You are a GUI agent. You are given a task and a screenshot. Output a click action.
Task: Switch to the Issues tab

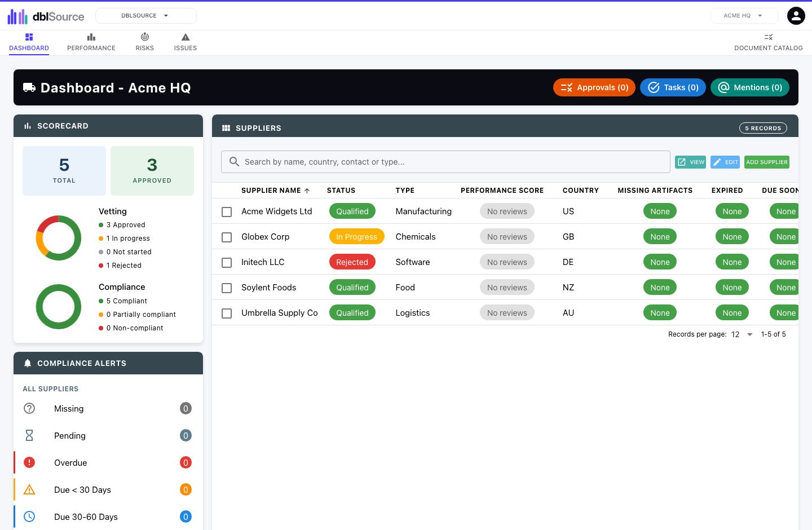tap(186, 43)
